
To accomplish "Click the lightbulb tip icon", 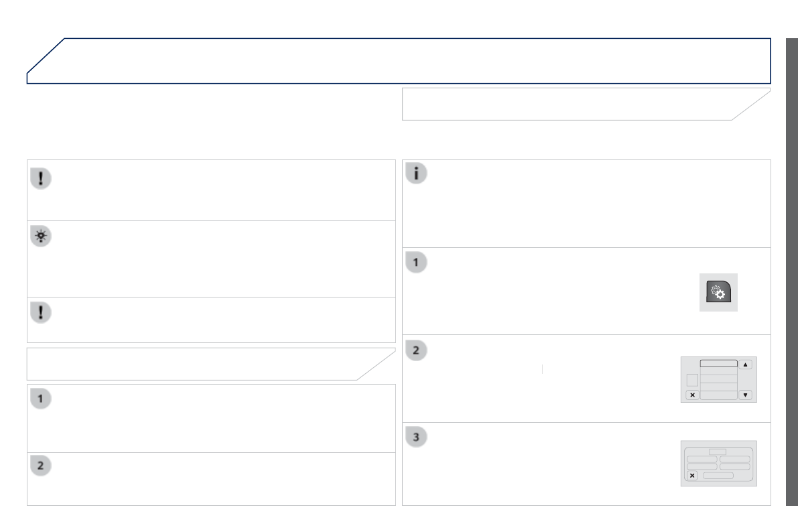I will click(40, 237).
